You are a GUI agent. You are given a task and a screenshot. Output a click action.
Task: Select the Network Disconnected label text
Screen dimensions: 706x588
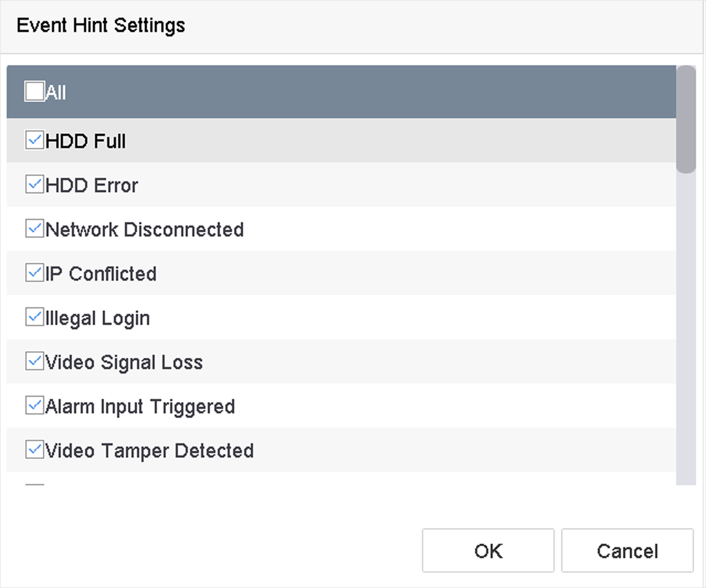(144, 229)
